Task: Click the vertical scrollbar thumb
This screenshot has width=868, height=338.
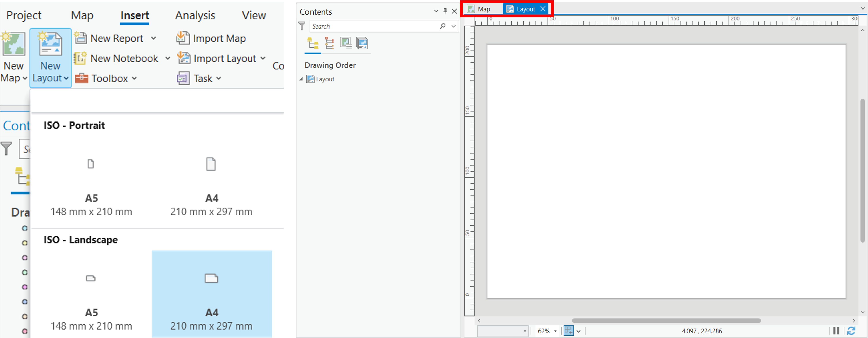Action: coord(862,170)
